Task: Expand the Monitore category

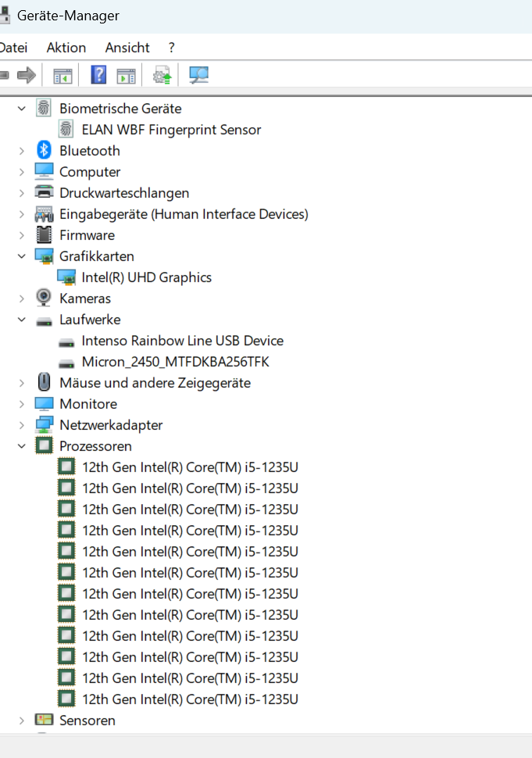Action: tap(22, 404)
